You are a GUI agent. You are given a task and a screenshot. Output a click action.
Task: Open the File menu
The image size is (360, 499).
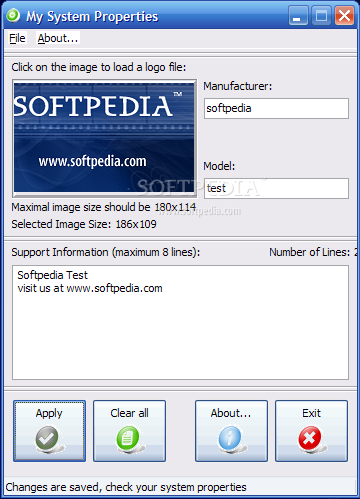[x=17, y=38]
